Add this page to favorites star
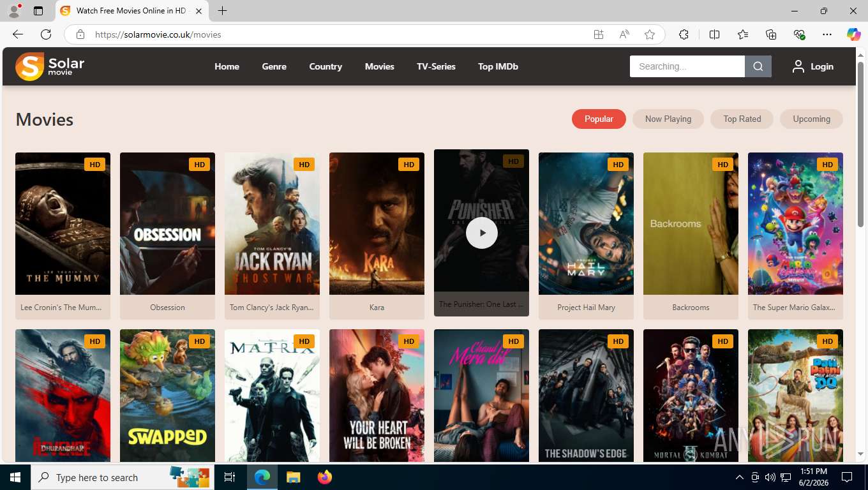Image resolution: width=868 pixels, height=490 pixels. 650,34
